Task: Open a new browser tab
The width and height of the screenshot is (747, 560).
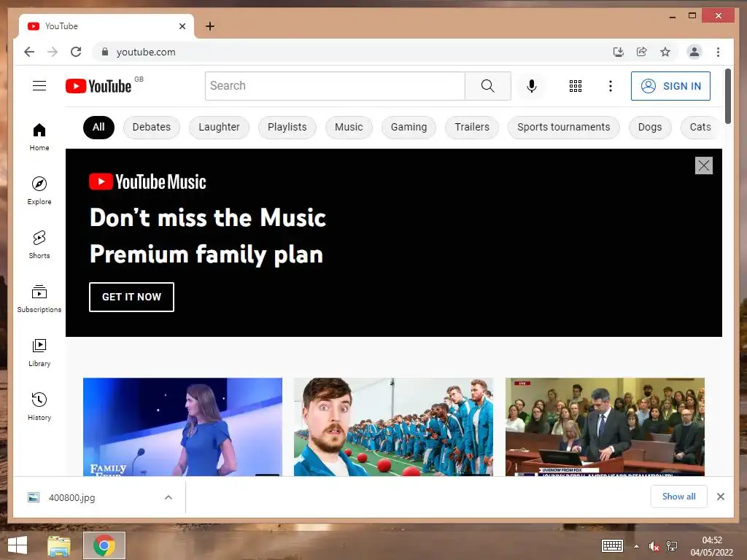Action: pyautogui.click(x=209, y=26)
